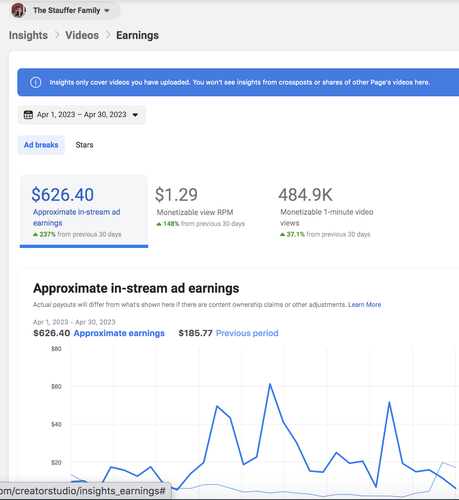Image resolution: width=459 pixels, height=500 pixels.
Task: Click the Previous period legend label
Action: coord(247,333)
